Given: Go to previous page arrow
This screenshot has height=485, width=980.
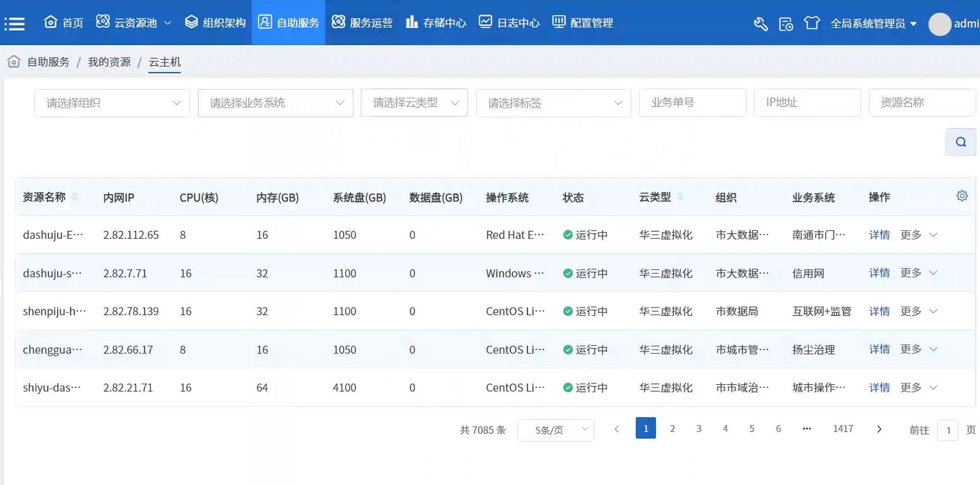Looking at the screenshot, I should (617, 429).
